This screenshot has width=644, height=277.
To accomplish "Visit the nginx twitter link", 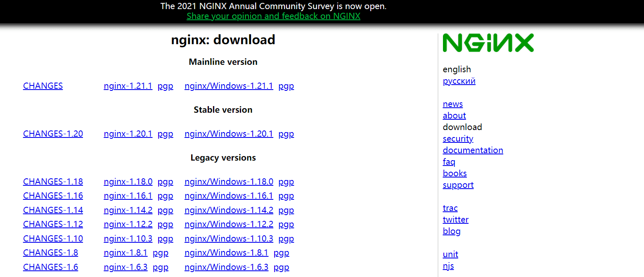I will pyautogui.click(x=455, y=220).
